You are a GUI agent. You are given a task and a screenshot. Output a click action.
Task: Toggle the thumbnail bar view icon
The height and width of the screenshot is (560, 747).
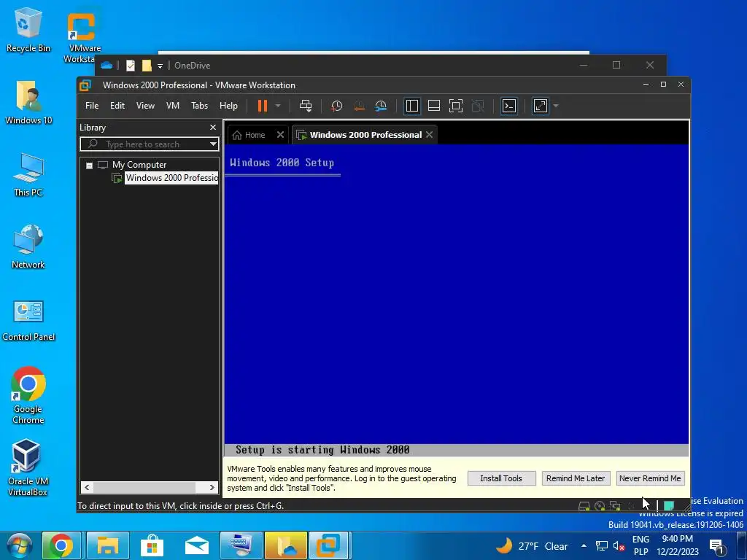434,106
